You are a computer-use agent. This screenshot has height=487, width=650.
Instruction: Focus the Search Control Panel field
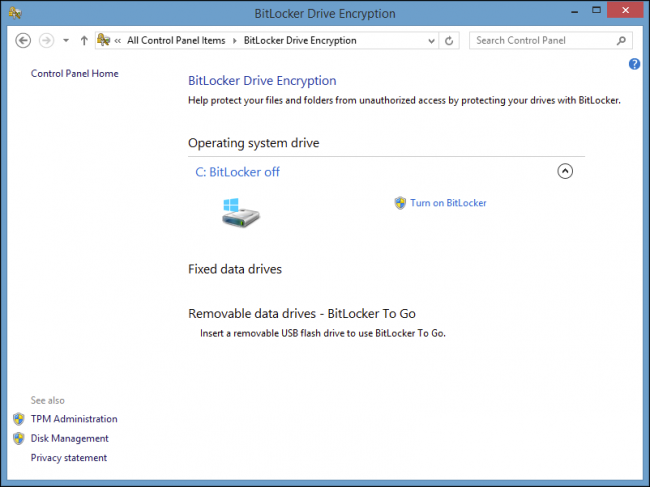(x=543, y=41)
